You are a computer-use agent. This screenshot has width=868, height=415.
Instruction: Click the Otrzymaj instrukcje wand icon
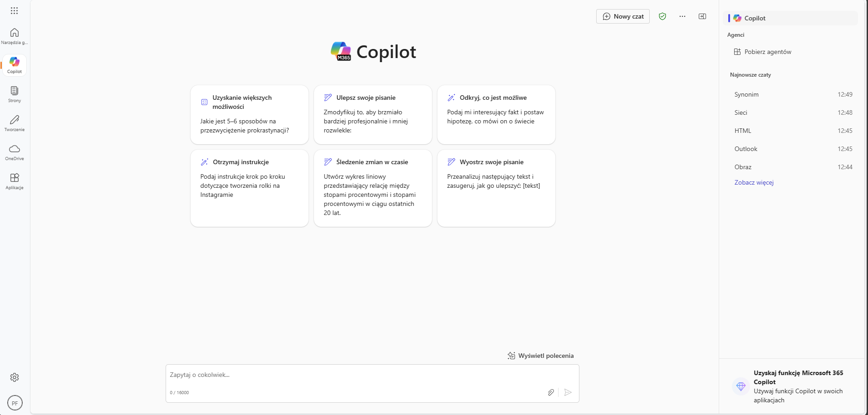click(x=204, y=162)
